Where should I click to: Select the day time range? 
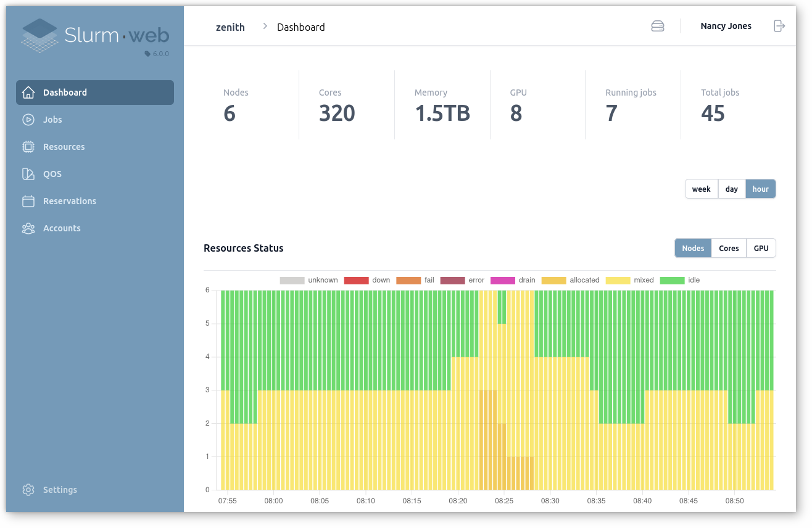click(x=731, y=189)
